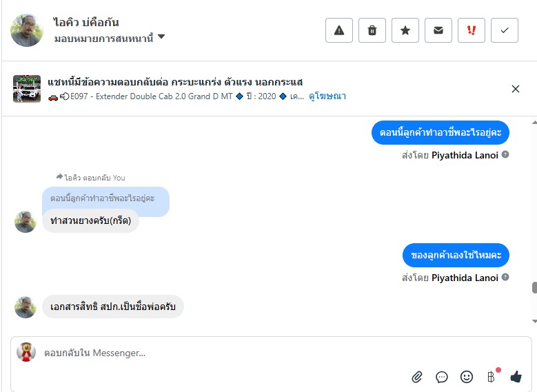The width and height of the screenshot is (537, 392).
Task: Send a thumbs-up like
Action: point(516,377)
